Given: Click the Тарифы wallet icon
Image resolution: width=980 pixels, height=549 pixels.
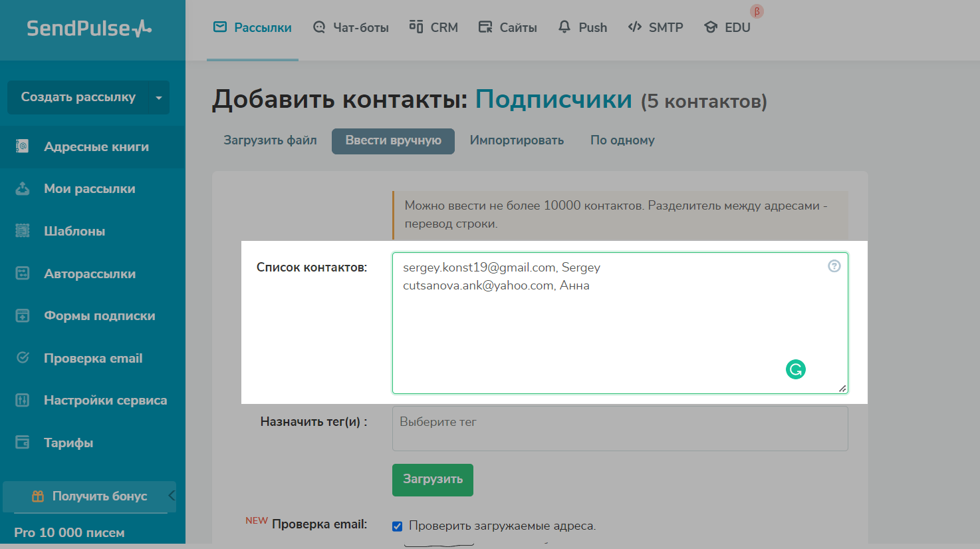Looking at the screenshot, I should coord(23,443).
